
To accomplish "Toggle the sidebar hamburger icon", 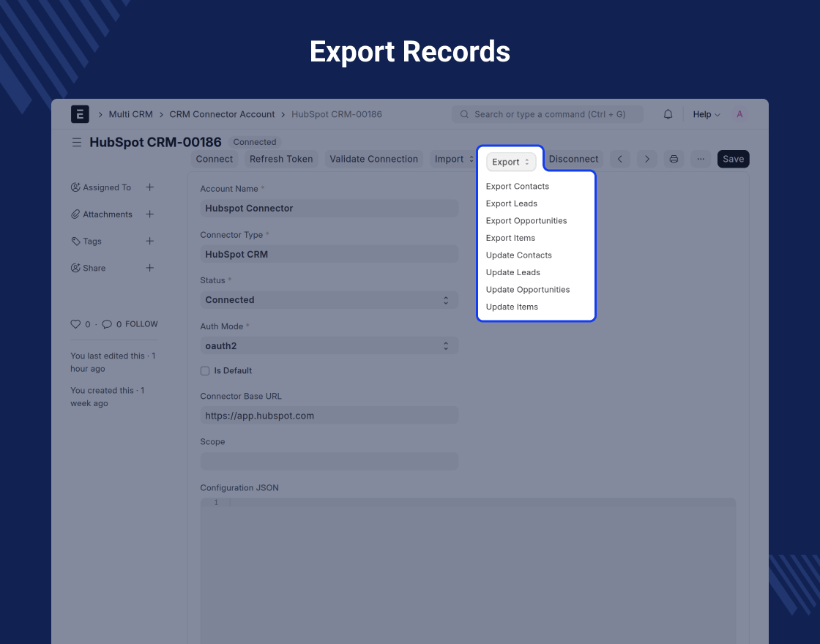I will [77, 142].
